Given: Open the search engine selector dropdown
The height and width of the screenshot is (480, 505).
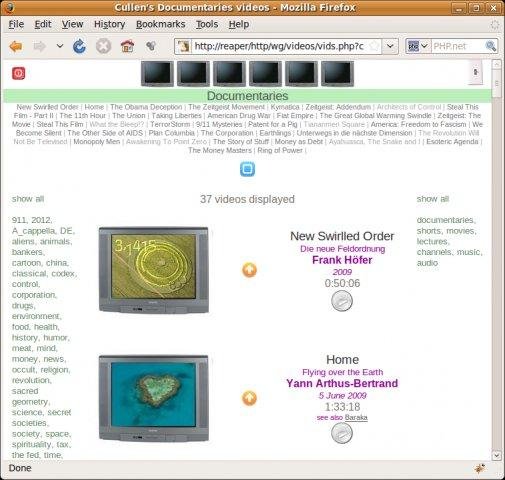Looking at the screenshot, I should [417, 46].
